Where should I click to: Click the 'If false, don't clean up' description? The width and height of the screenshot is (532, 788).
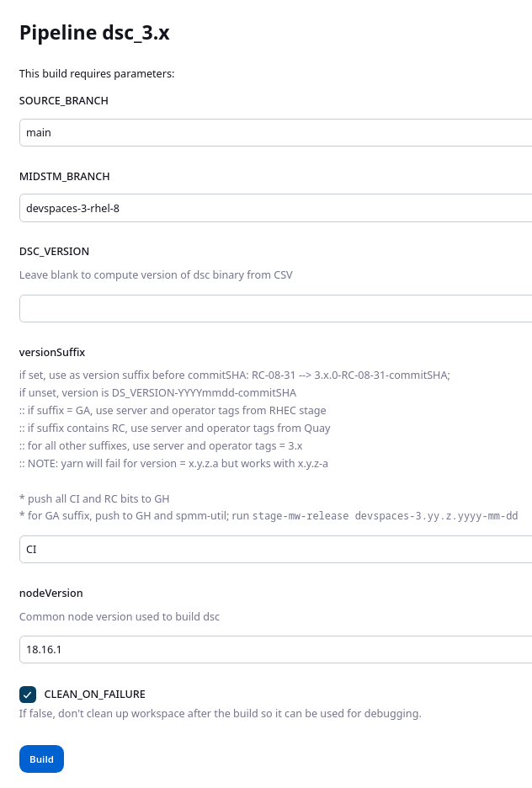(x=220, y=714)
